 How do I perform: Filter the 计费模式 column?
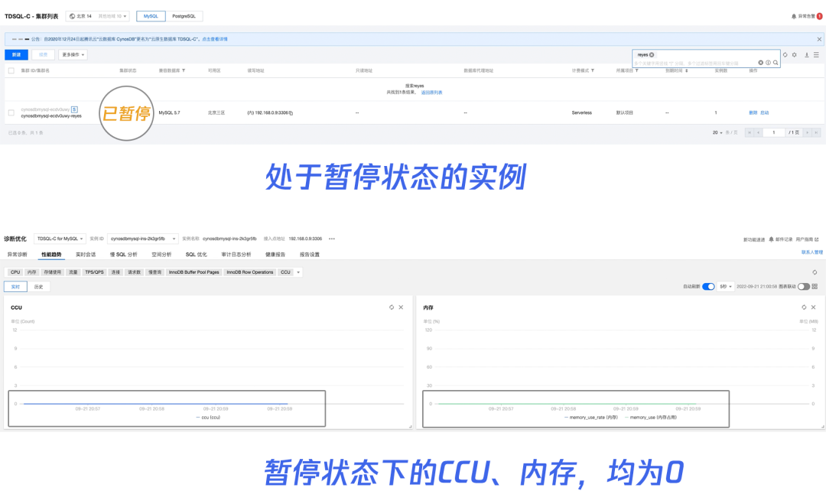pyautogui.click(x=593, y=70)
